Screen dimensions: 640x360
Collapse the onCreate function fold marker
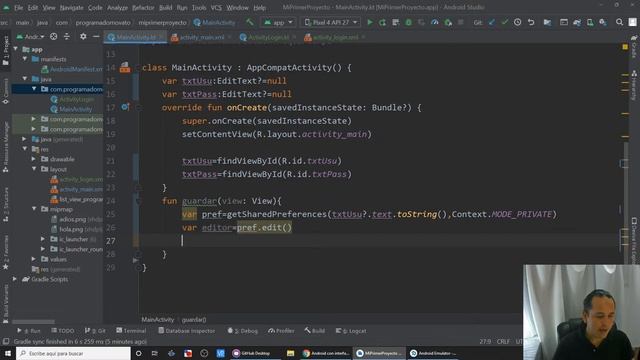(x=138, y=108)
